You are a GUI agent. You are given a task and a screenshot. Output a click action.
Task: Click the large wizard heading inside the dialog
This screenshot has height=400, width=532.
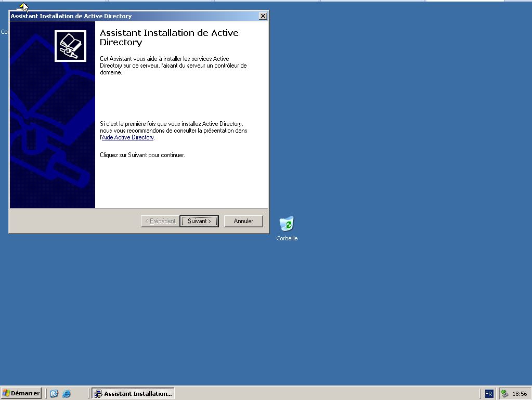point(170,37)
